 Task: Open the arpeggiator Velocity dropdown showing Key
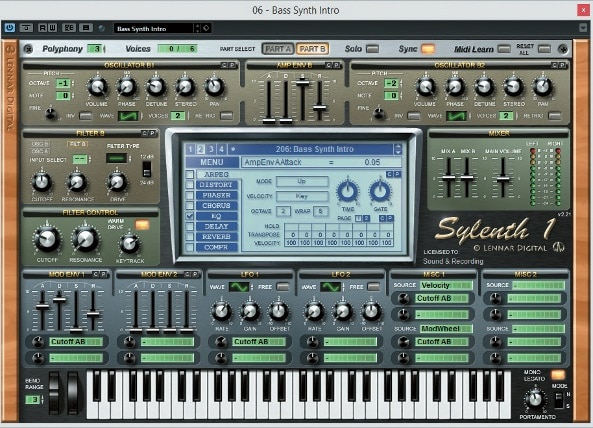pyautogui.click(x=302, y=196)
